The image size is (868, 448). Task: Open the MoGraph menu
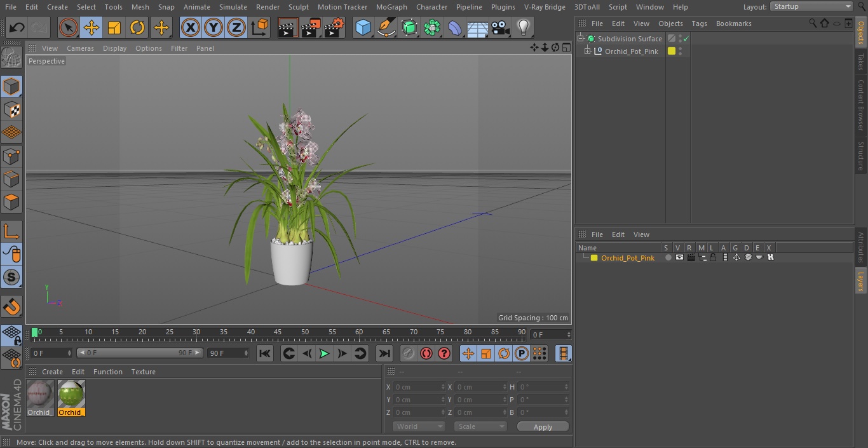click(x=391, y=7)
